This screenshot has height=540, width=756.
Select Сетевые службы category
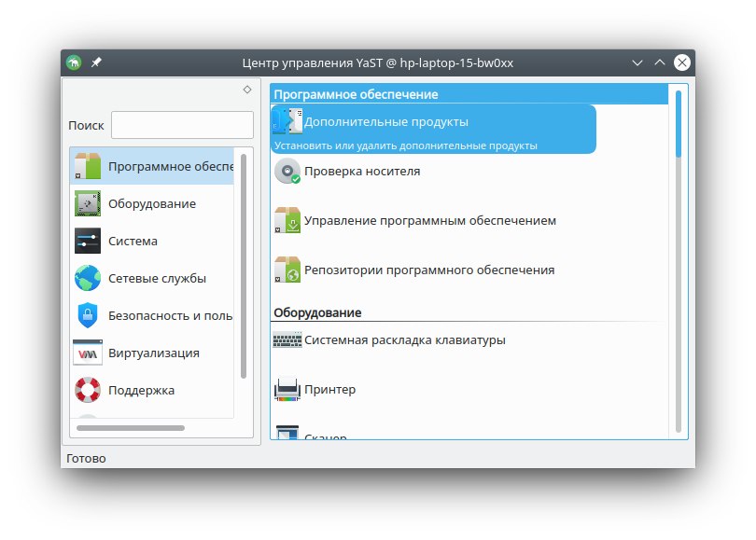pos(152,278)
